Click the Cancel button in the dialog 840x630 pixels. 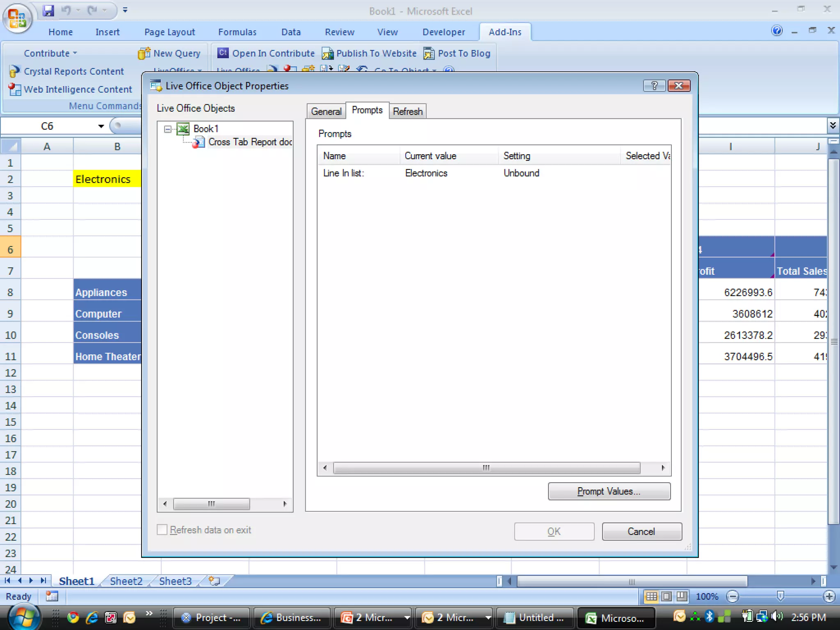click(641, 532)
